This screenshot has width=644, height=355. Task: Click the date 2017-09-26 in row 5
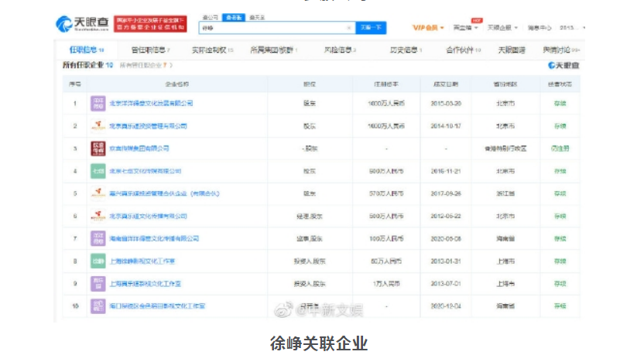pos(446,193)
